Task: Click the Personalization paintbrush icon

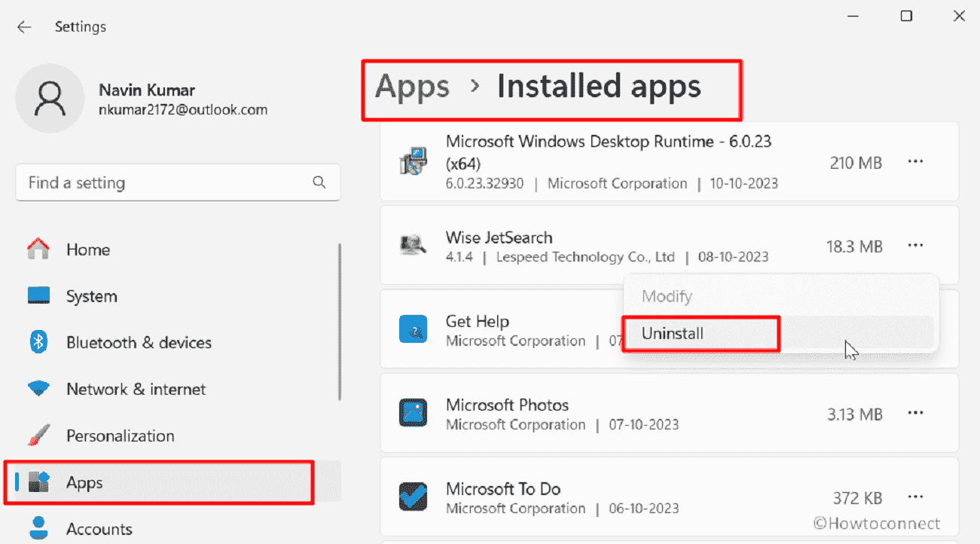Action: click(38, 436)
